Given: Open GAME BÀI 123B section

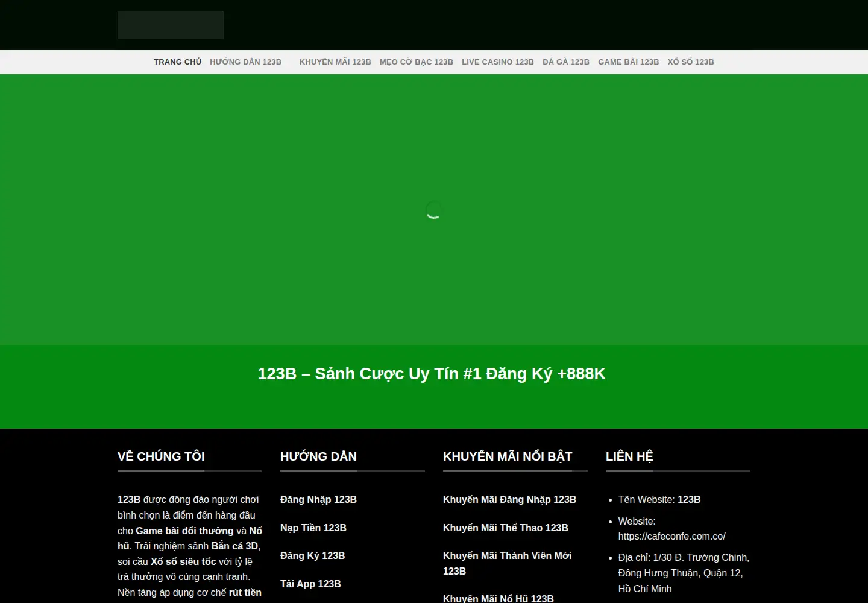Looking at the screenshot, I should [628, 62].
